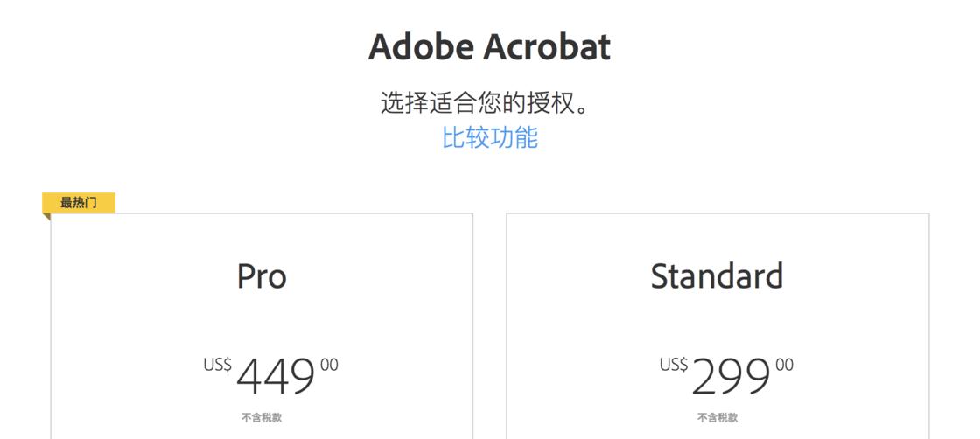Click 不含税款 under the Pro price
980x439 pixels.
tap(262, 418)
